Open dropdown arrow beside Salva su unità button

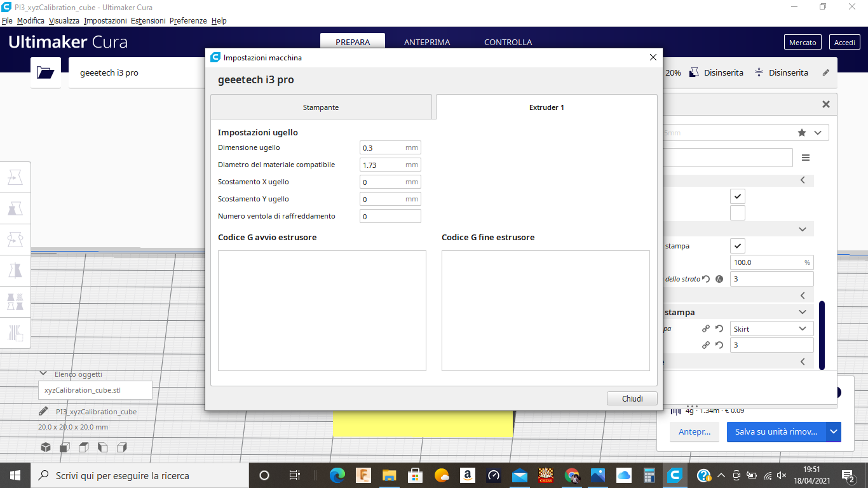click(x=834, y=431)
